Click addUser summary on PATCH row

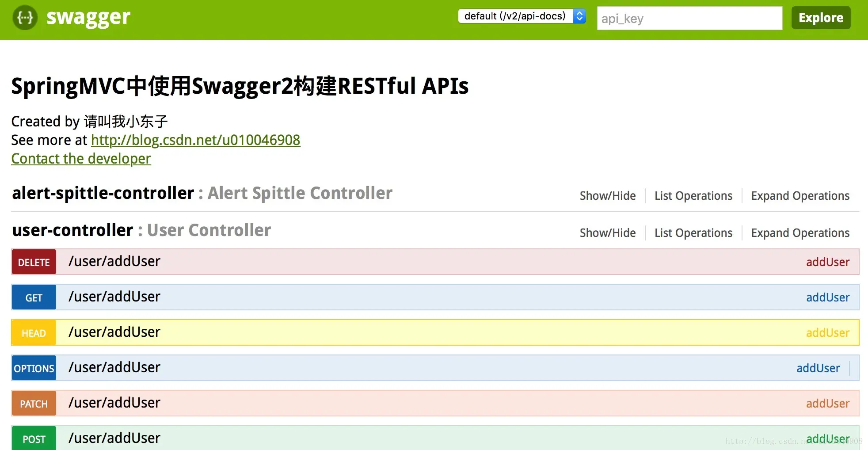click(x=828, y=404)
